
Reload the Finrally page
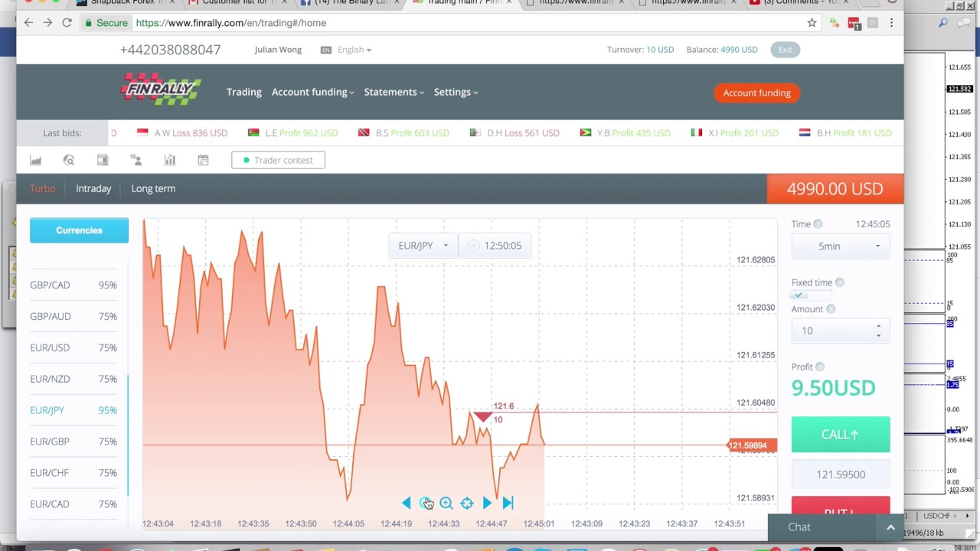click(x=67, y=23)
